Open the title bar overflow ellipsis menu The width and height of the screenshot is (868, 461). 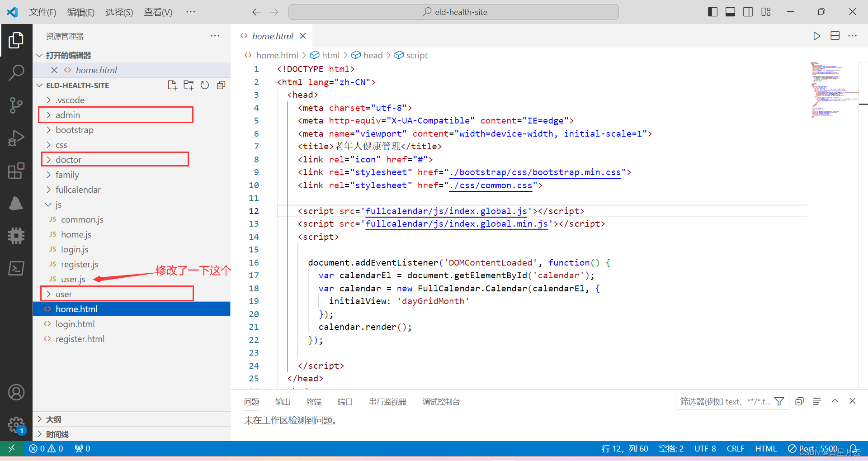191,12
